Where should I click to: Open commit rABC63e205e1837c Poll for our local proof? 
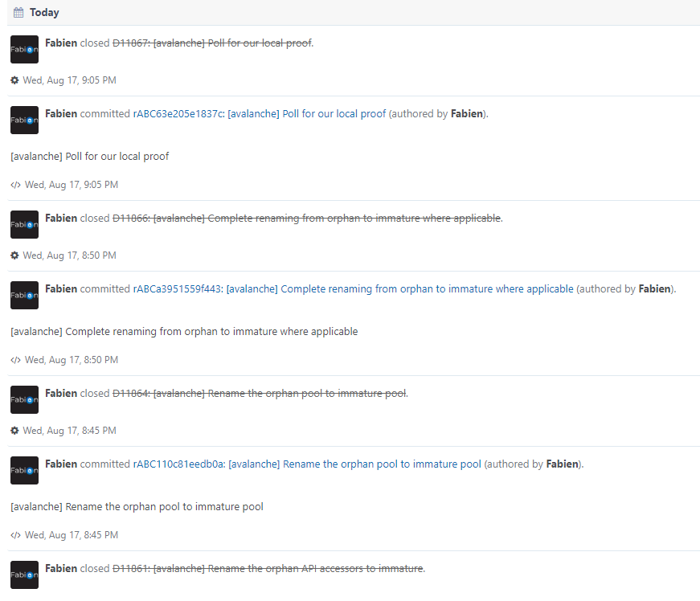(x=260, y=114)
